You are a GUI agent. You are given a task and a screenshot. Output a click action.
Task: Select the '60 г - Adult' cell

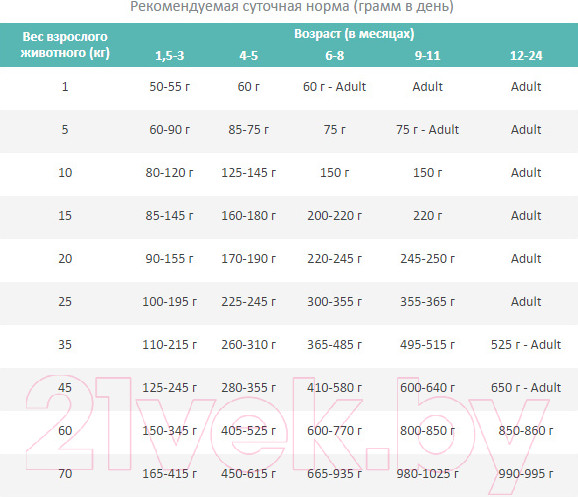click(334, 87)
